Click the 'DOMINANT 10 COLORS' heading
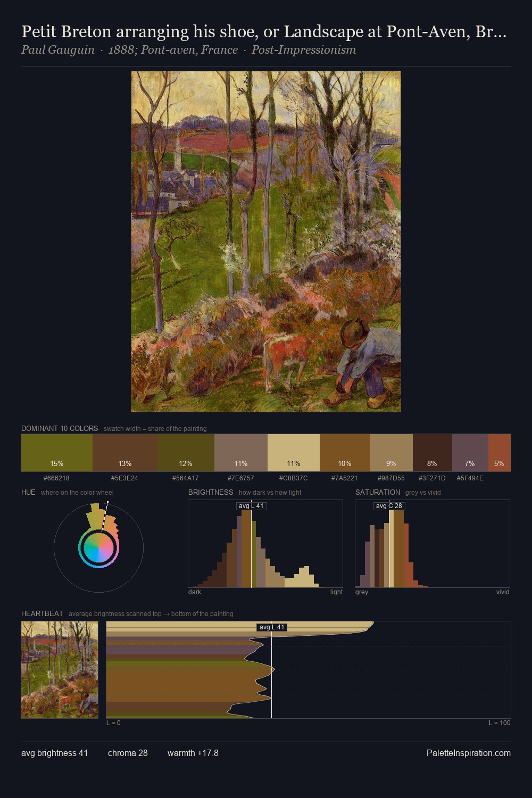 [x=60, y=428]
